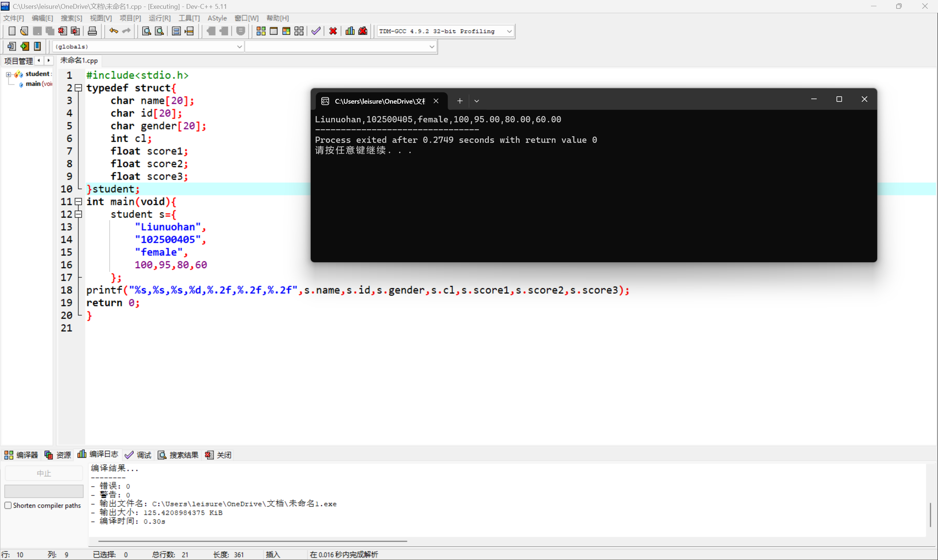Open the 工具[T] menu
Viewport: 938px width, 560px height.
189,18
